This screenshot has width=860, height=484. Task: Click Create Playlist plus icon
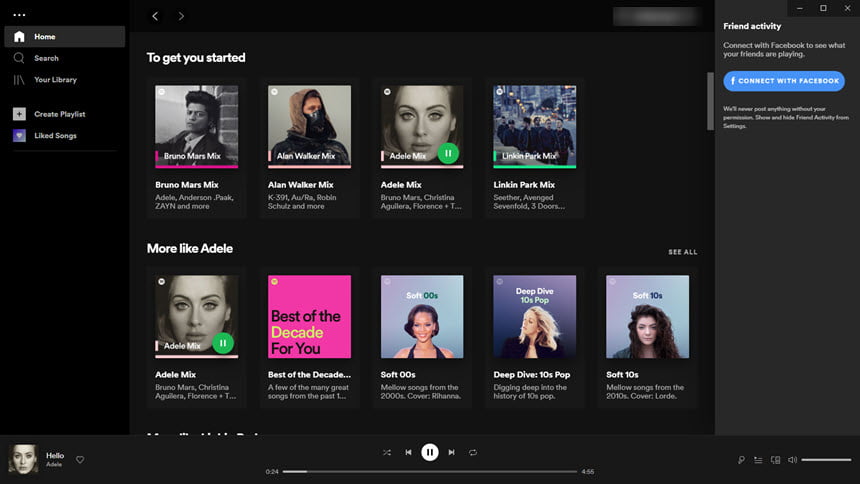(19, 114)
